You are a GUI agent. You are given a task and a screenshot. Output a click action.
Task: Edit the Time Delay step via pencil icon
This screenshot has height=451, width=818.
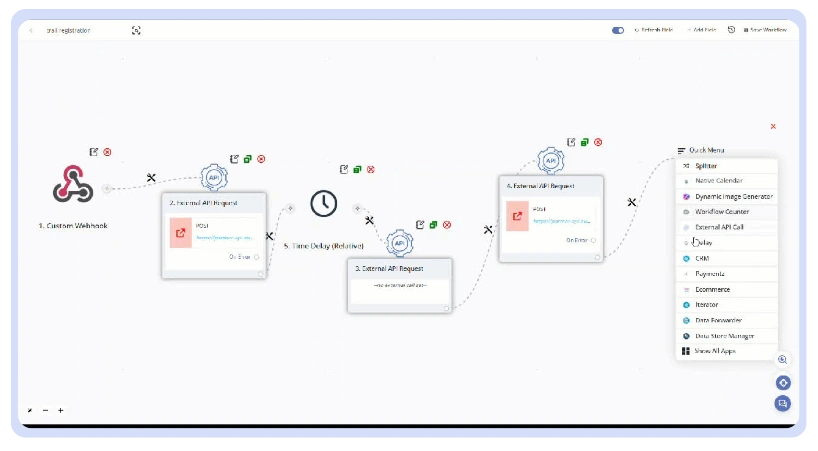point(343,169)
